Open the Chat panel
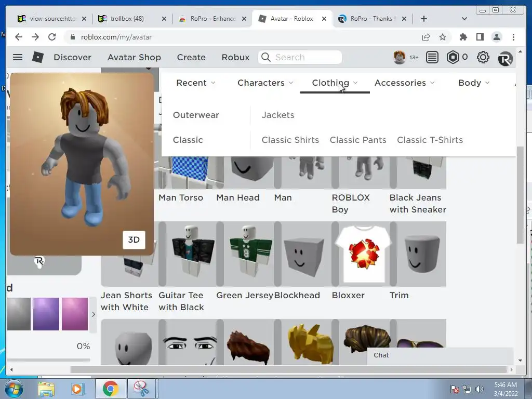The image size is (532, 399). coord(440,355)
